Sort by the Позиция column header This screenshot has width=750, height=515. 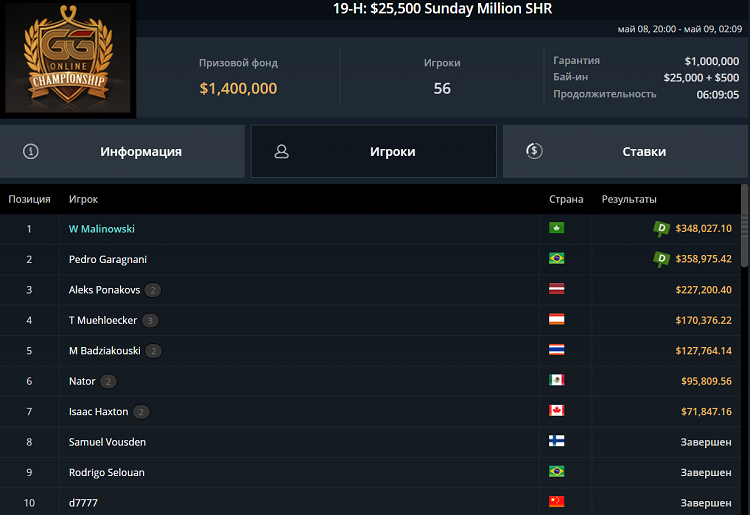pyautogui.click(x=29, y=199)
